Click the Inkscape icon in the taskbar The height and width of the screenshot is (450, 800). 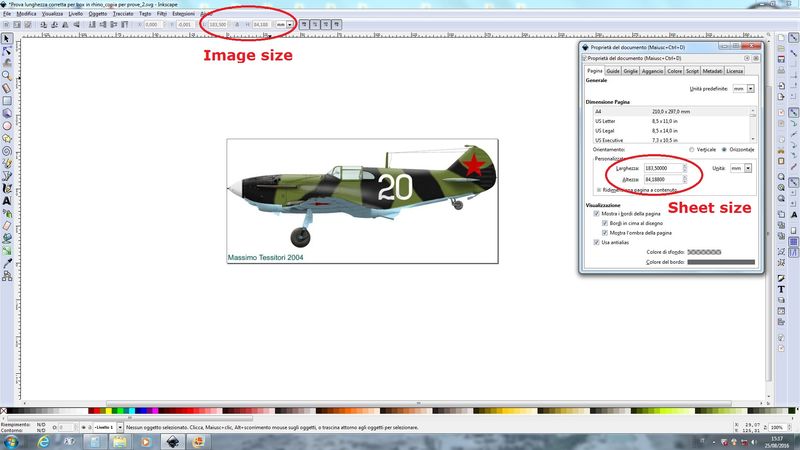(x=173, y=441)
